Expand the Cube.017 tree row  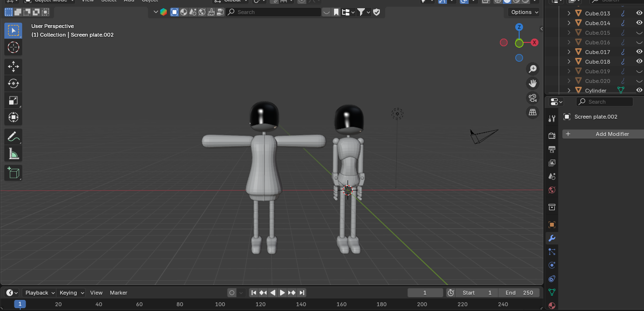coord(569,52)
